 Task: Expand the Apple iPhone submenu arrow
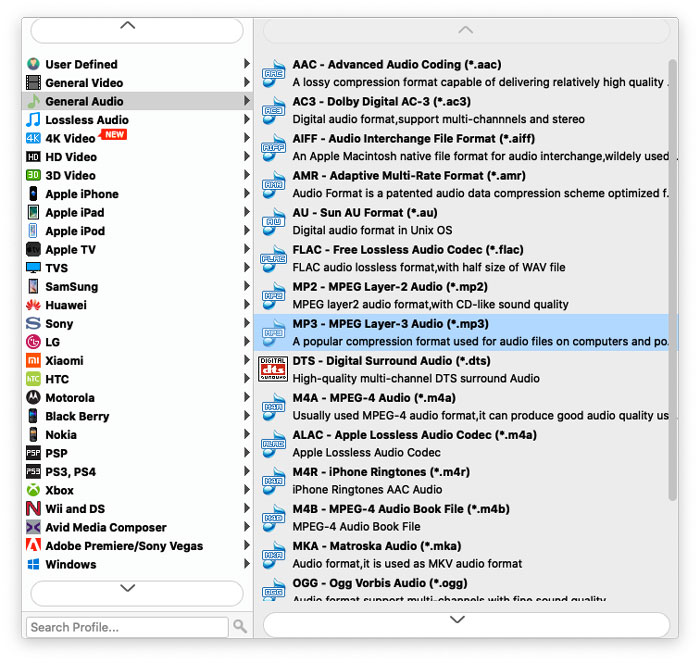246,193
